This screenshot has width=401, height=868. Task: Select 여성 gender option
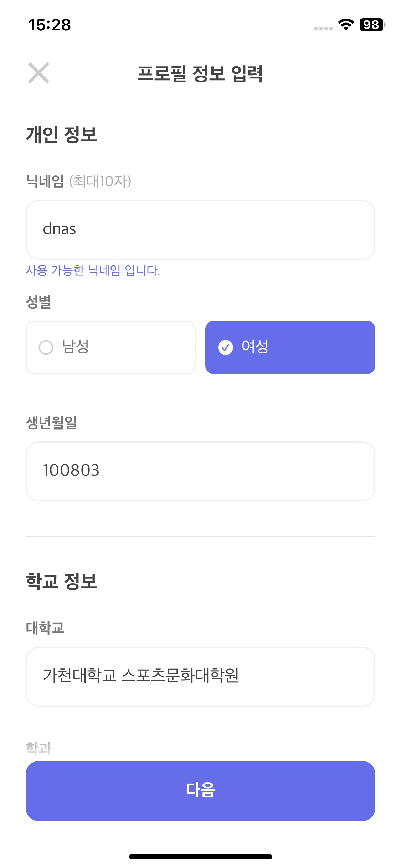(290, 347)
